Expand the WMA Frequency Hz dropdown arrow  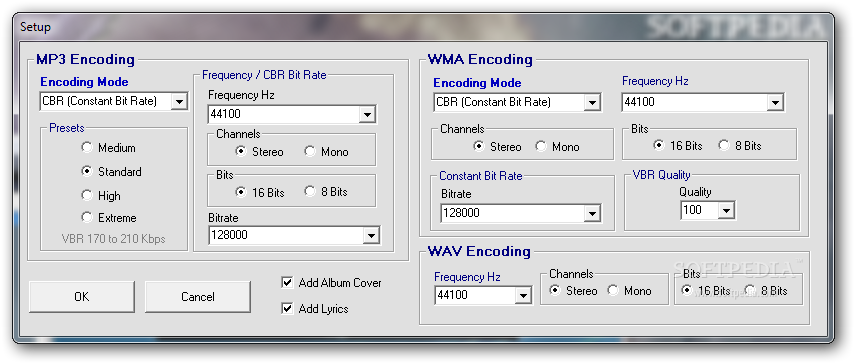775,102
